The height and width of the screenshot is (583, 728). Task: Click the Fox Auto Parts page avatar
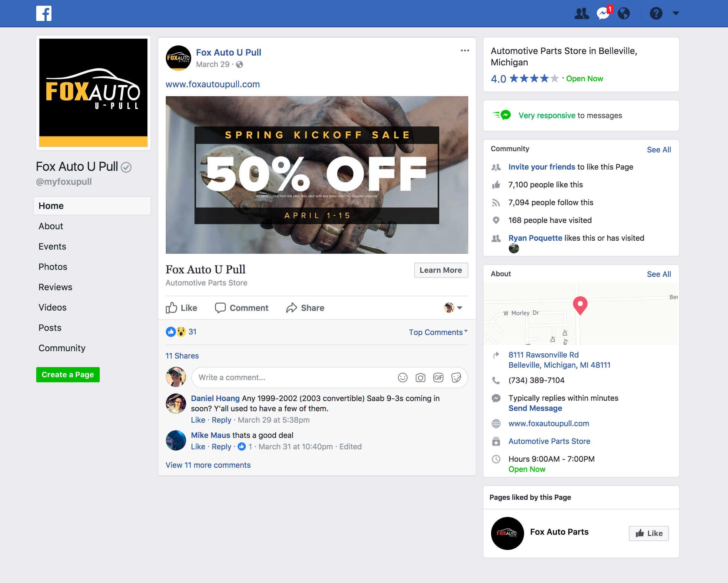(x=507, y=533)
